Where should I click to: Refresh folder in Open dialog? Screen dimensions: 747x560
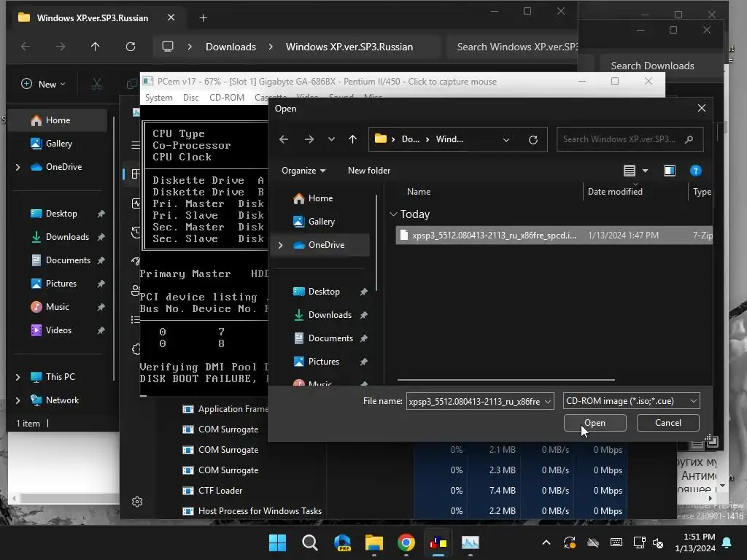533,139
